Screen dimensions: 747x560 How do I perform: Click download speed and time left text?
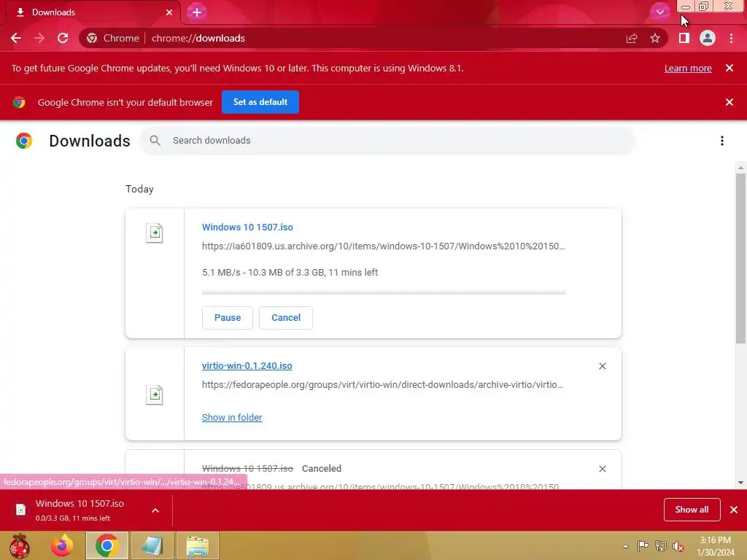290,273
